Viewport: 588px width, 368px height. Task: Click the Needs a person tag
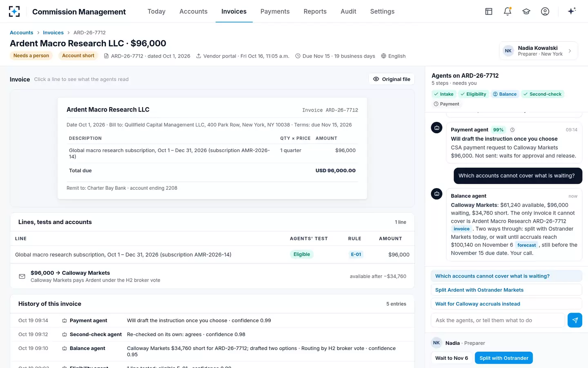31,56
